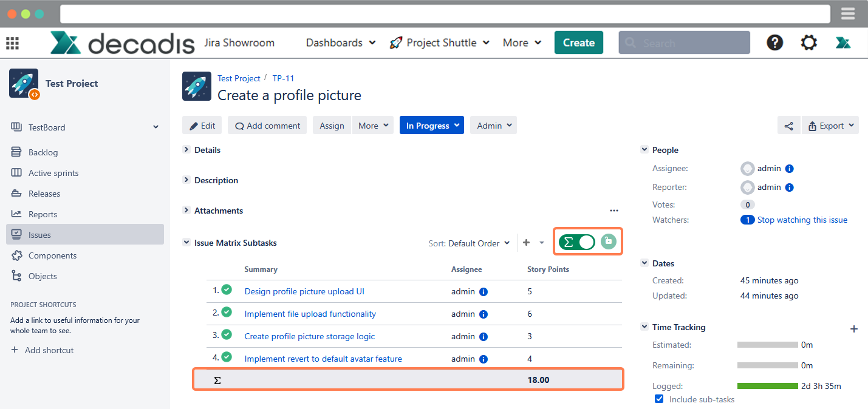Click the plus icon to add subtask
Viewport: 868px width, 409px height.
(x=526, y=243)
